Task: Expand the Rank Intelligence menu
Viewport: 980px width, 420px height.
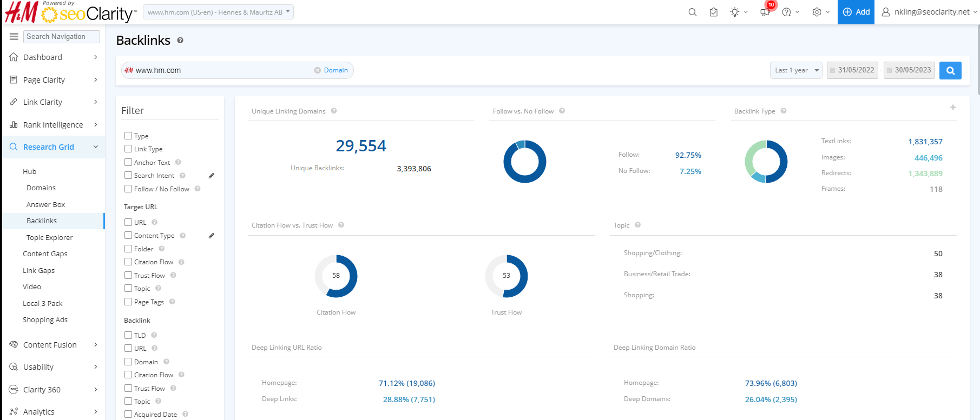Action: click(x=54, y=125)
